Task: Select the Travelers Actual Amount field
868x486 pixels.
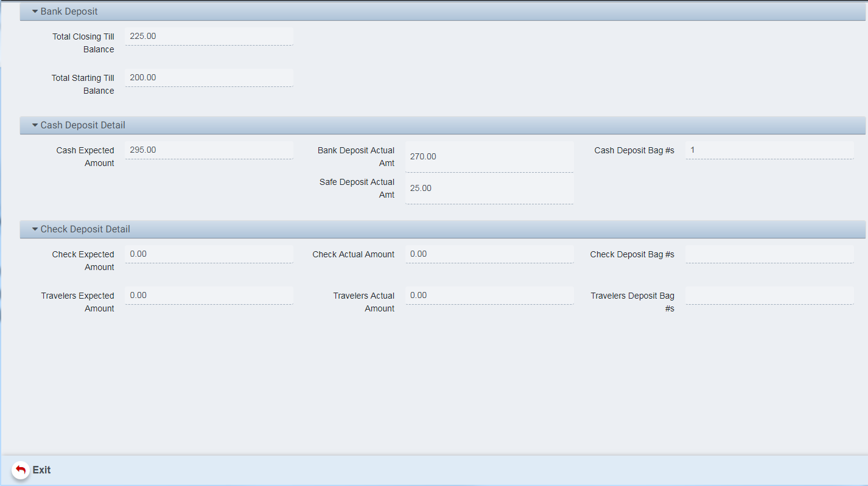Action: tap(489, 296)
